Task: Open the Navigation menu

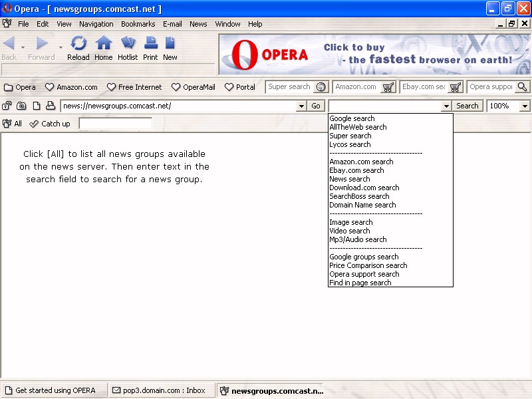Action: pos(96,24)
